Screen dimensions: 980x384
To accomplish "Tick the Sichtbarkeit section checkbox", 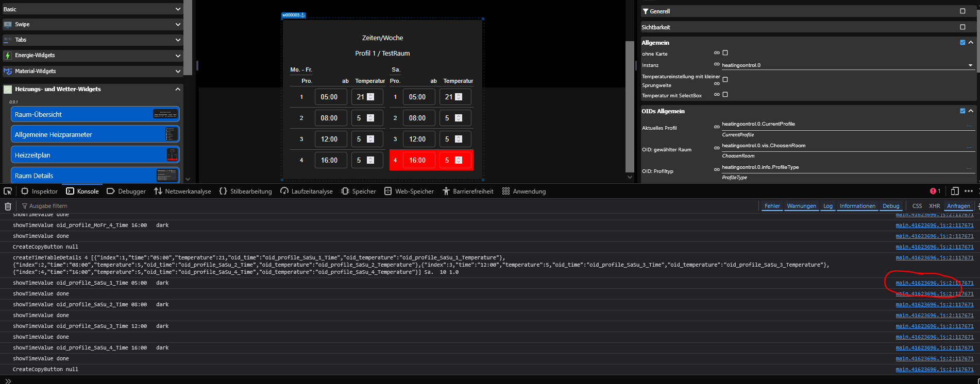I will pos(962,27).
